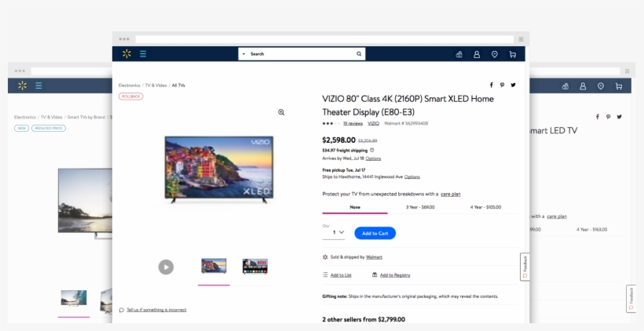The image size is (644, 331).
Task: Open the reorder icon in front window header
Action: (x=459, y=54)
